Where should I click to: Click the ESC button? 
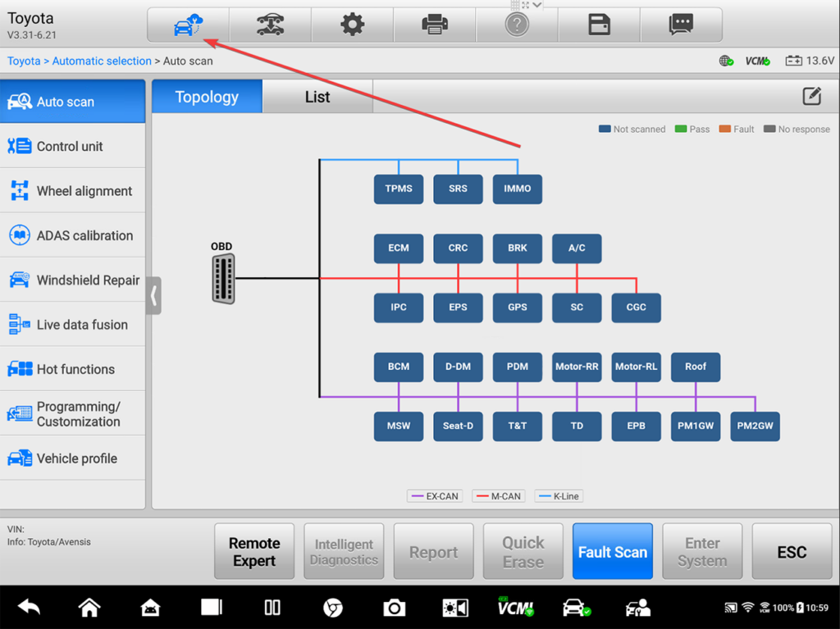click(792, 551)
